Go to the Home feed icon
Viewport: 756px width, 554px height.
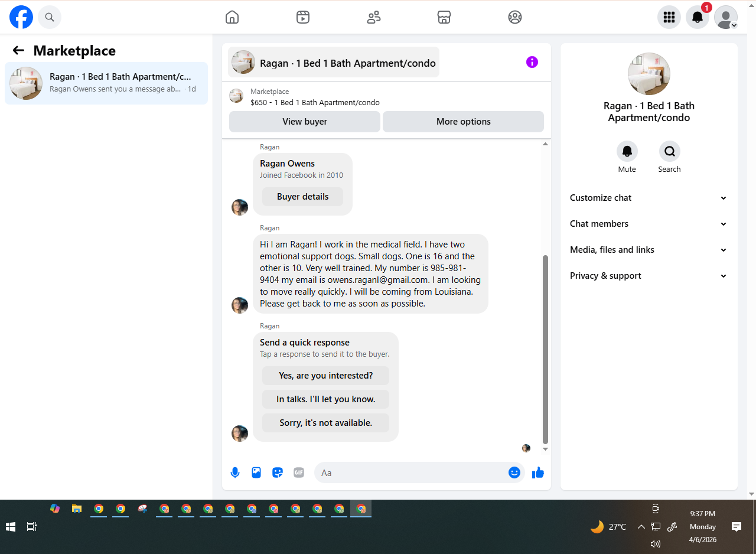[x=232, y=17]
